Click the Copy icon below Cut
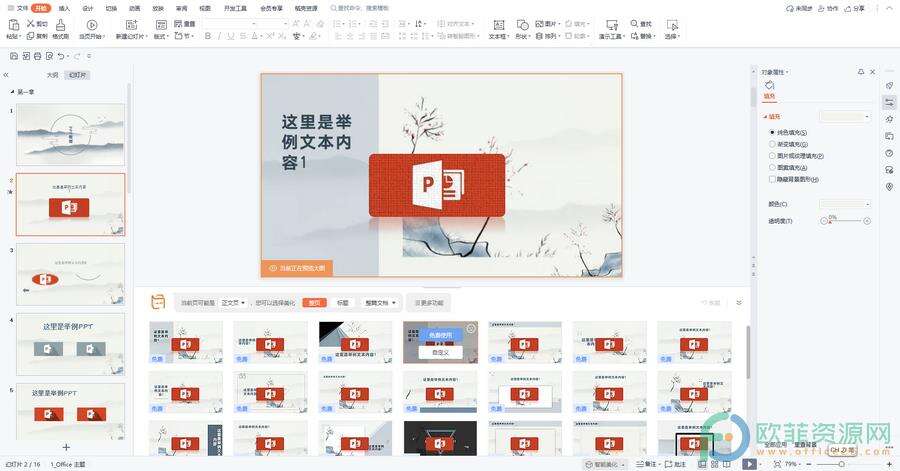Screen dimensions: 900x471 coord(30,36)
